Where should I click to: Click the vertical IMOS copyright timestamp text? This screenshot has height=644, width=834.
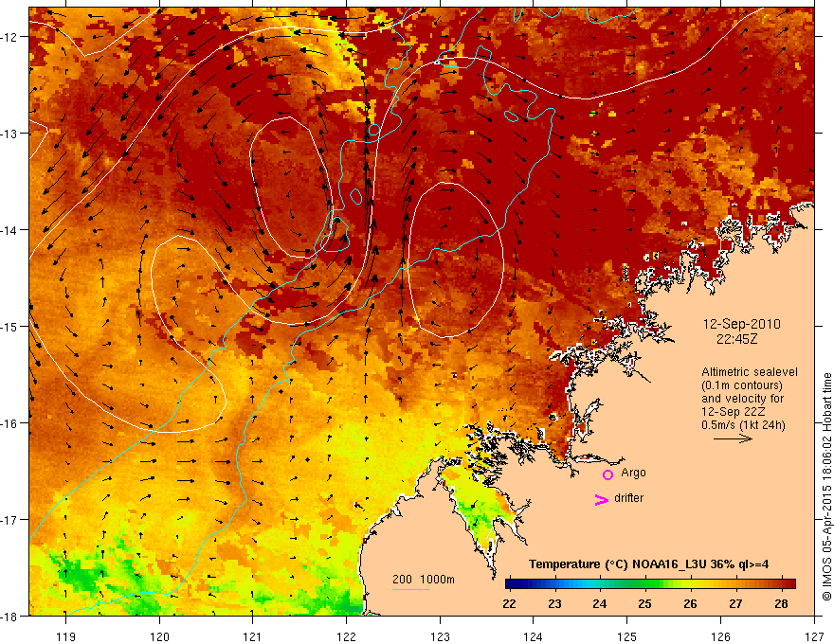827,487
